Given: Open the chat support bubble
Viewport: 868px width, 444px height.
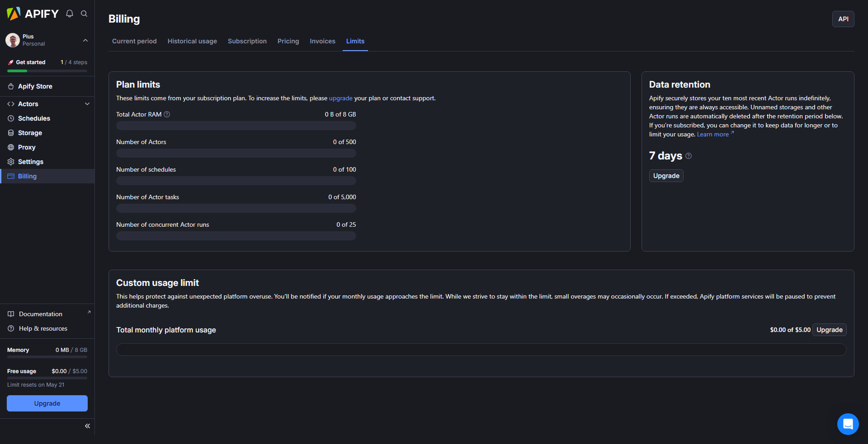Looking at the screenshot, I should point(848,424).
